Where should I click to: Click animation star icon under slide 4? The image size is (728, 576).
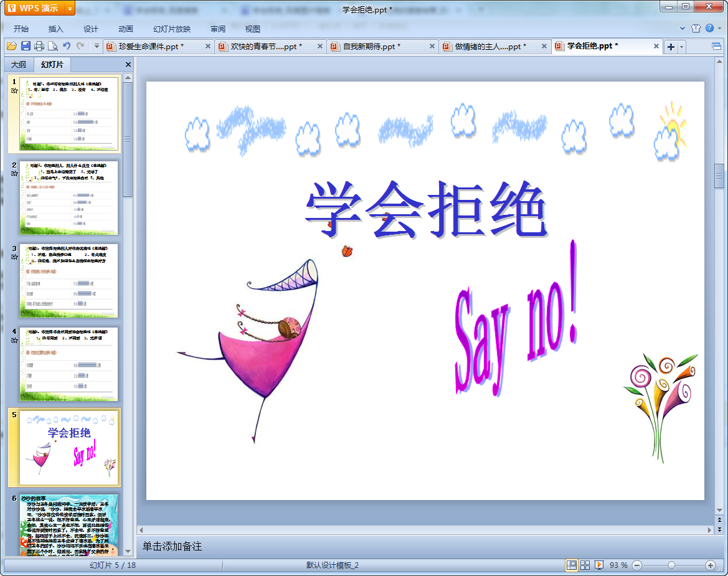(x=14, y=340)
